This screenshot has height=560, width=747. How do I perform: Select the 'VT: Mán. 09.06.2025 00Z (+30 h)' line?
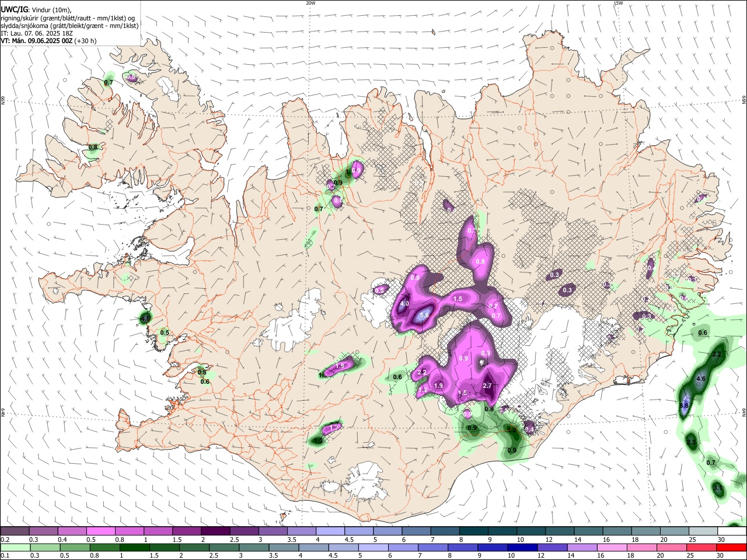[x=49, y=41]
